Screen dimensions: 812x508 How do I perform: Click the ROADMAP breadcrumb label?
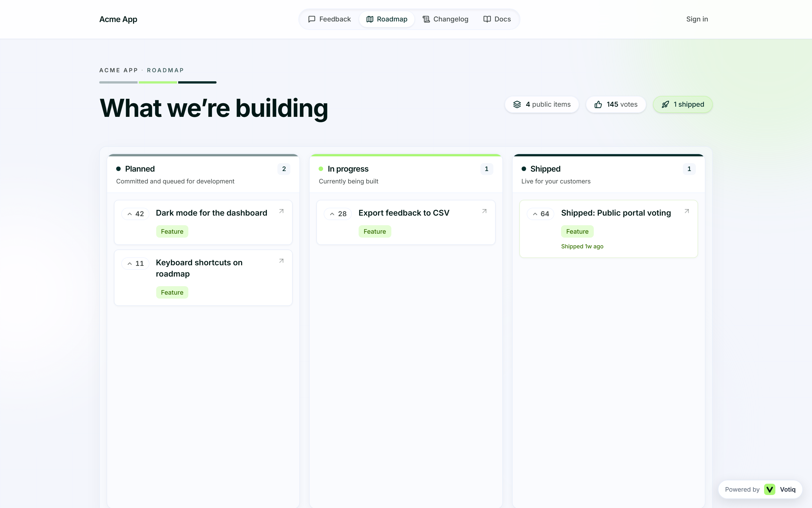point(166,70)
